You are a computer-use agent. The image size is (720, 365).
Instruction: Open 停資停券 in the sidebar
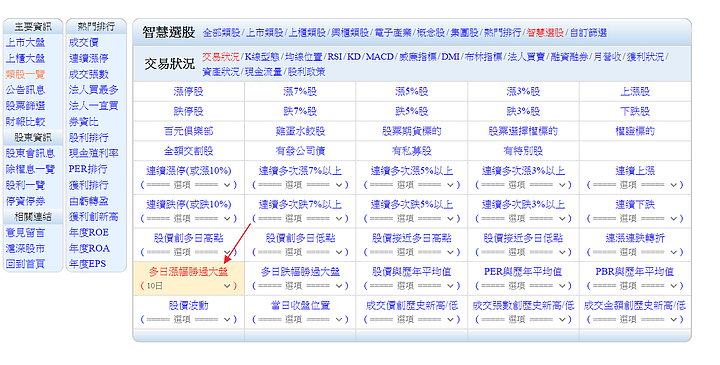tap(25, 201)
